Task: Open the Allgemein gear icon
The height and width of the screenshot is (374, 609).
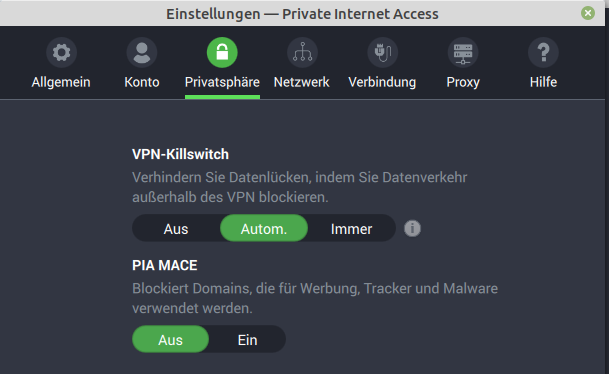Action: click(x=61, y=52)
